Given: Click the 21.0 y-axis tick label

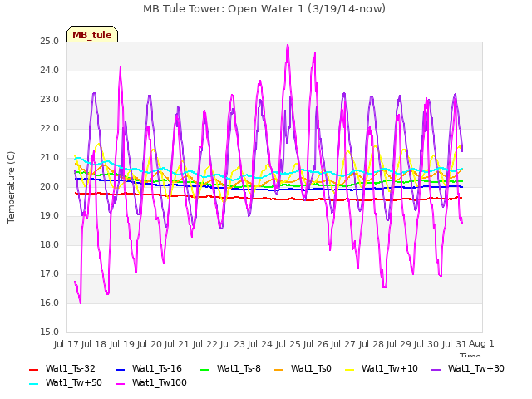Looking at the screenshot, I should click(x=50, y=158).
